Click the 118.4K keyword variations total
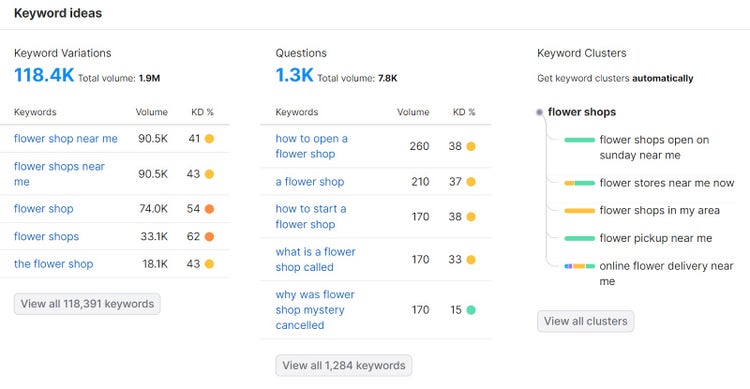 44,75
